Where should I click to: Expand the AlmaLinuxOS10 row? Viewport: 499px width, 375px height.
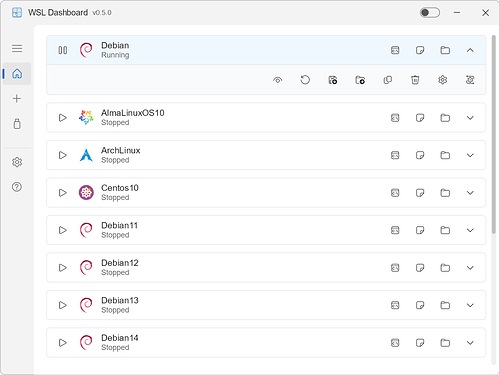click(470, 118)
